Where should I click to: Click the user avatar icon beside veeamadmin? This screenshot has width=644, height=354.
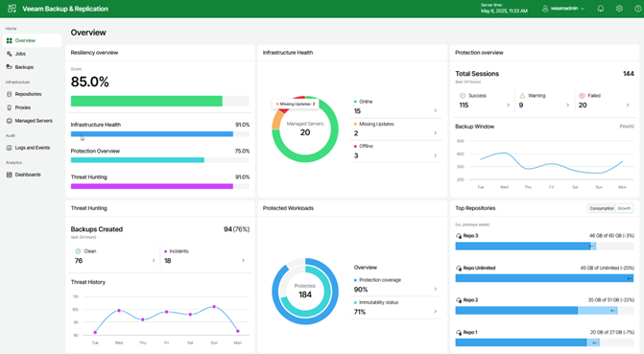(545, 9)
